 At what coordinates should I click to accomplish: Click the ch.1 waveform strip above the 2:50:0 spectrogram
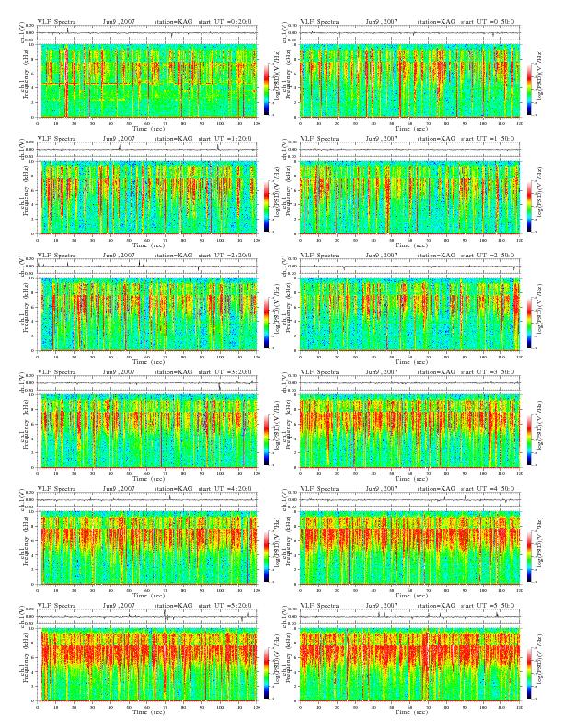(409, 267)
